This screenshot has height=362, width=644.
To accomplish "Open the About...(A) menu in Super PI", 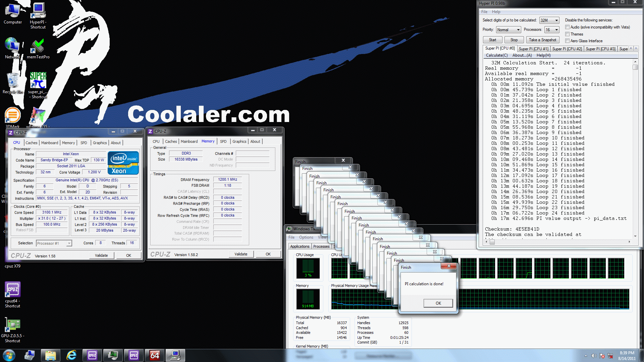I will (522, 55).
